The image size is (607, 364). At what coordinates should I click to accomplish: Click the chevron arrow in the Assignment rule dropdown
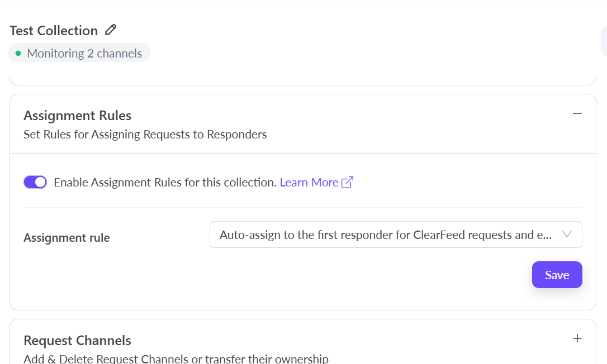pos(567,234)
